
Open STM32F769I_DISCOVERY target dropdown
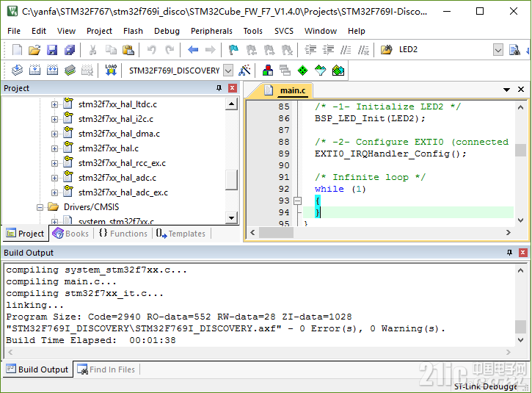pos(228,71)
